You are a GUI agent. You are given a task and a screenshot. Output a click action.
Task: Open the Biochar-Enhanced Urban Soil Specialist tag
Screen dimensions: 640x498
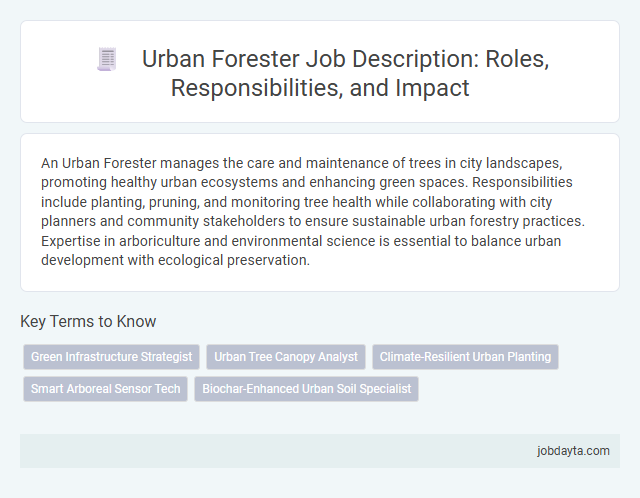(307, 389)
